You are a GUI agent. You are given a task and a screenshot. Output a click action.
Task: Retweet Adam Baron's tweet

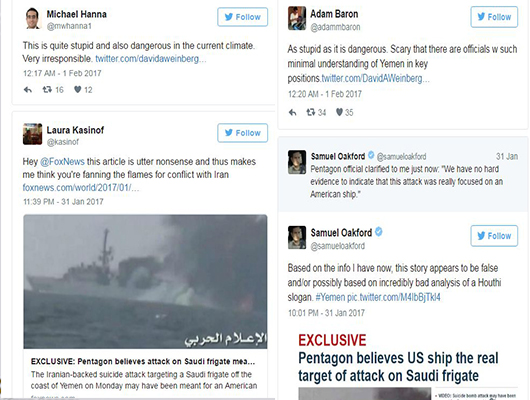pos(311,112)
